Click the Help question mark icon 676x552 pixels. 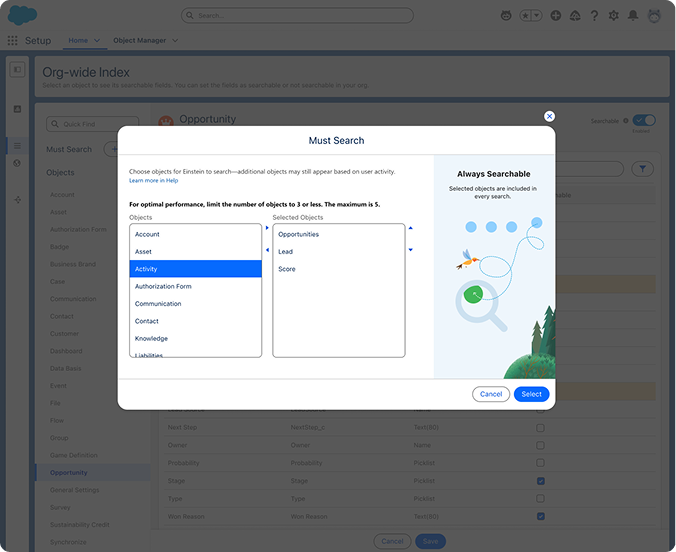pyautogui.click(x=595, y=16)
